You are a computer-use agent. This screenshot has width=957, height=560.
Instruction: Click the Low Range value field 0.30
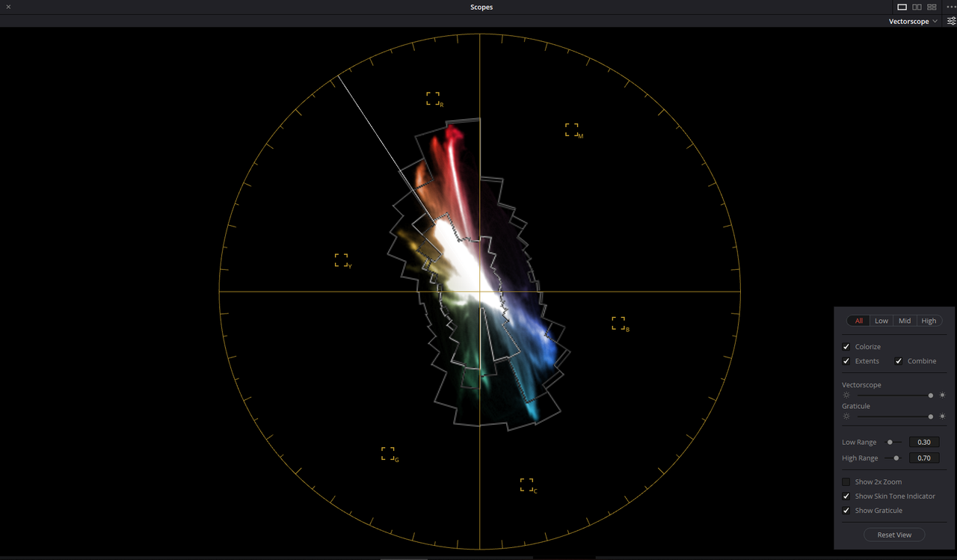tap(924, 443)
